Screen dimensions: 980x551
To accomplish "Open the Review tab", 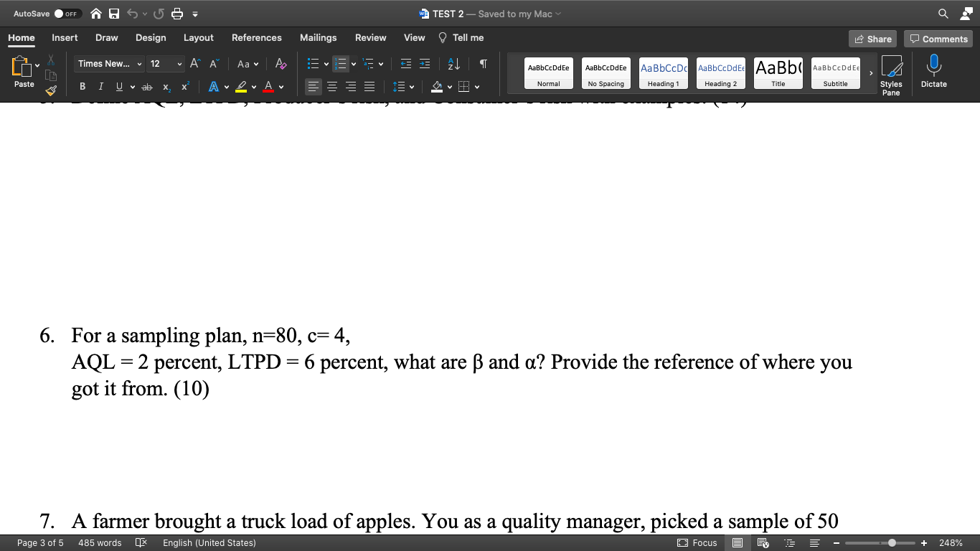I will 370,37.
